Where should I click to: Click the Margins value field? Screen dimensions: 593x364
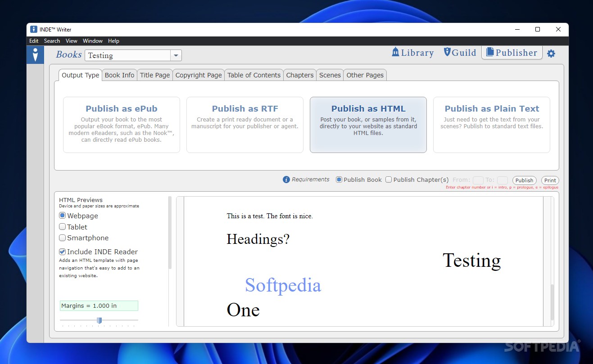pyautogui.click(x=99, y=306)
